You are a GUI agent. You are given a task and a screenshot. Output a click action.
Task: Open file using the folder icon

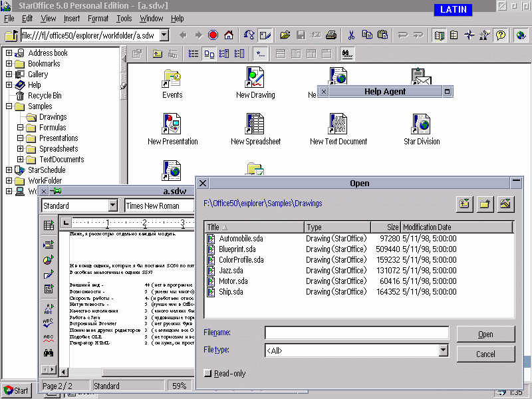coord(285,35)
